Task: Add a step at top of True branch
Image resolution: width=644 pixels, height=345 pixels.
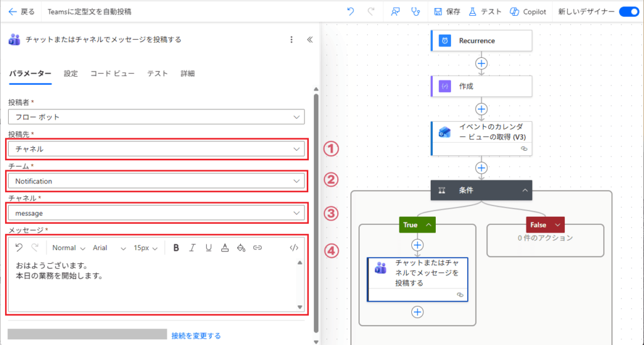Action: click(418, 245)
